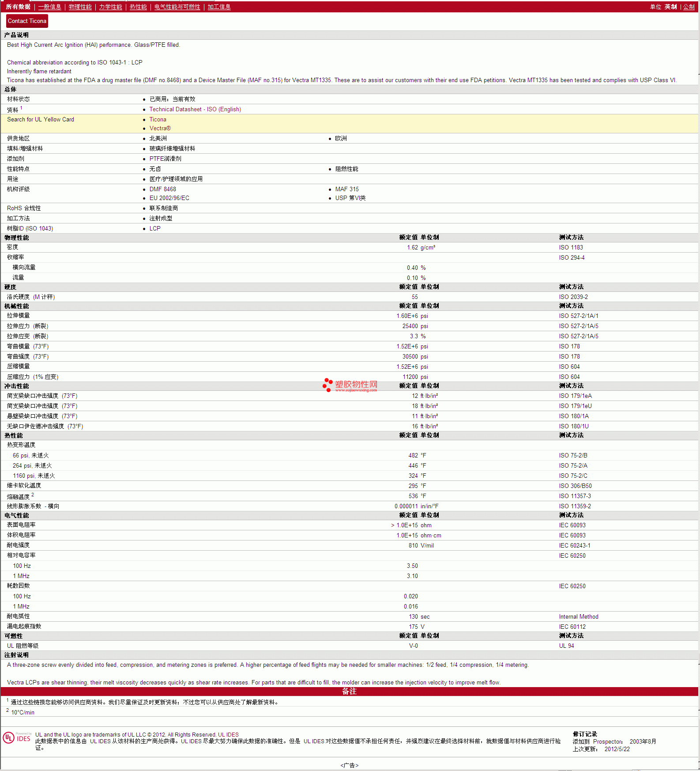
Task: Select the ISO 2039-2 test method
Action: point(573,297)
